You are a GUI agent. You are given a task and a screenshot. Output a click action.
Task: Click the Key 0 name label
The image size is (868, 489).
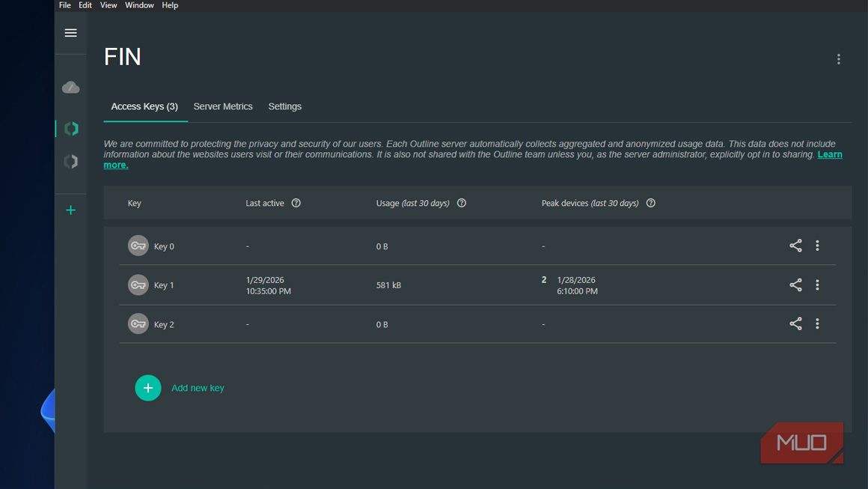(x=164, y=246)
